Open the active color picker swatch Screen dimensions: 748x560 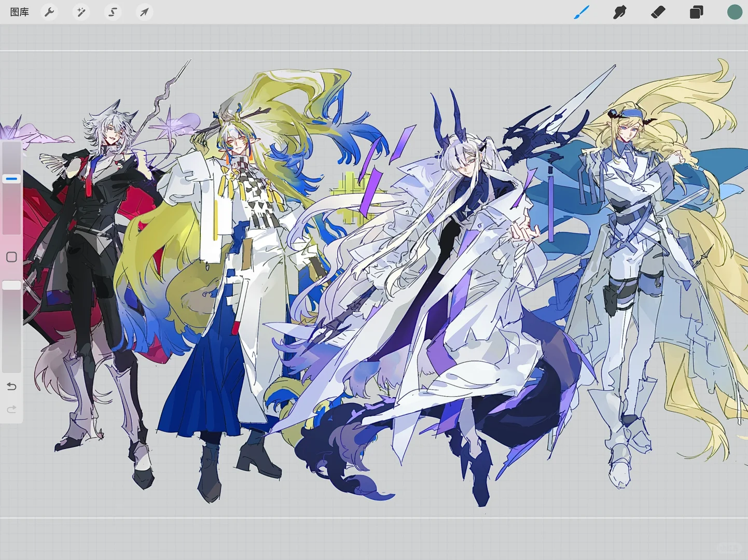(x=735, y=12)
